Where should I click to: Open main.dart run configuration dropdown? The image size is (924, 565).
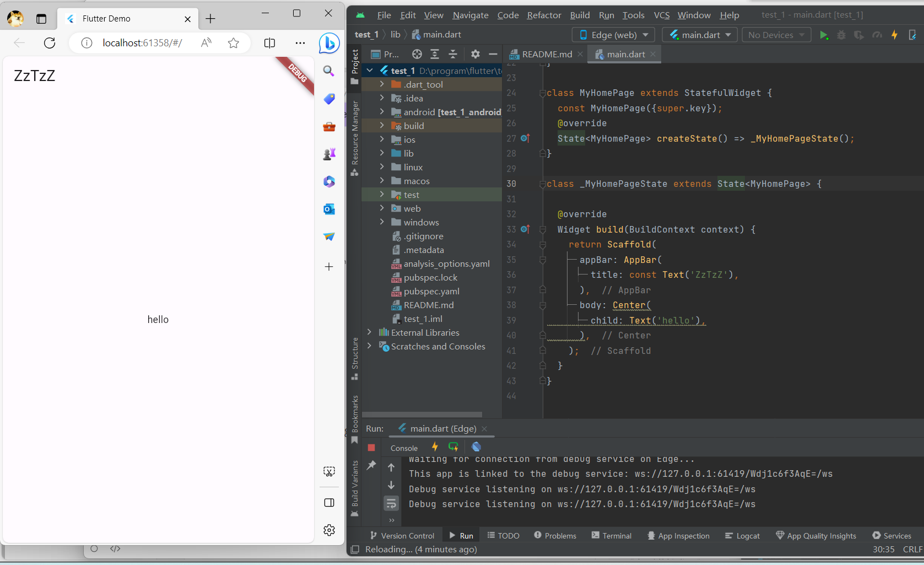(x=700, y=35)
